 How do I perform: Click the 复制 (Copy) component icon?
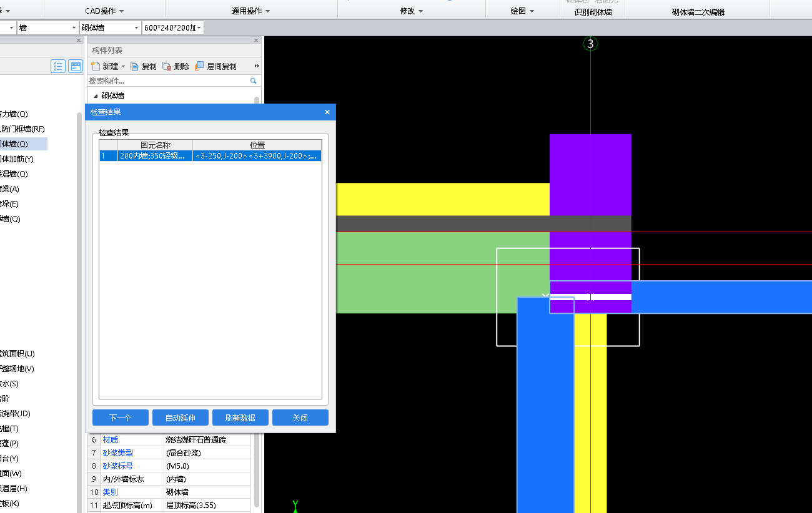(134, 66)
